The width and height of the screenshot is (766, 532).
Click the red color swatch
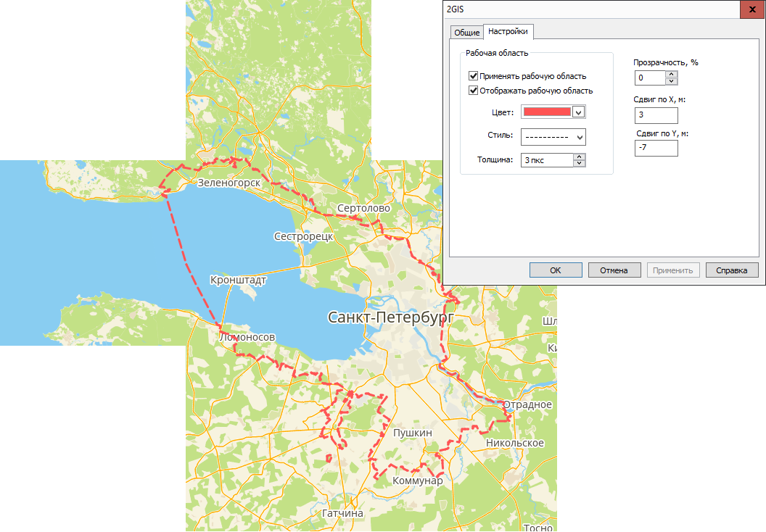(547, 112)
